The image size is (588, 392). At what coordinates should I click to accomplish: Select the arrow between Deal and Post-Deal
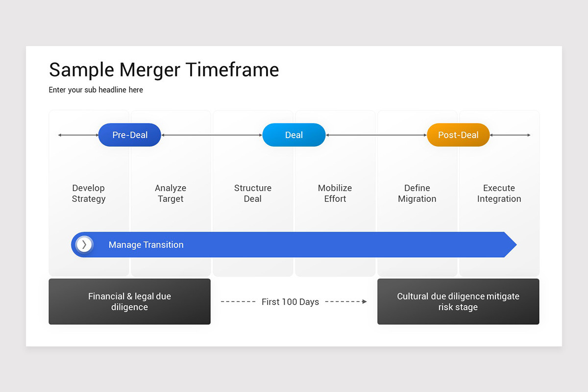click(x=376, y=135)
